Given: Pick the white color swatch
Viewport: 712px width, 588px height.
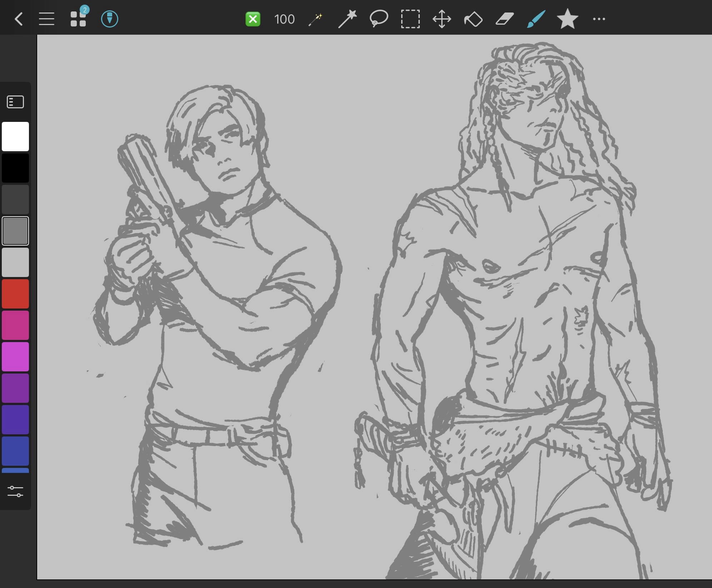Looking at the screenshot, I should [15, 137].
